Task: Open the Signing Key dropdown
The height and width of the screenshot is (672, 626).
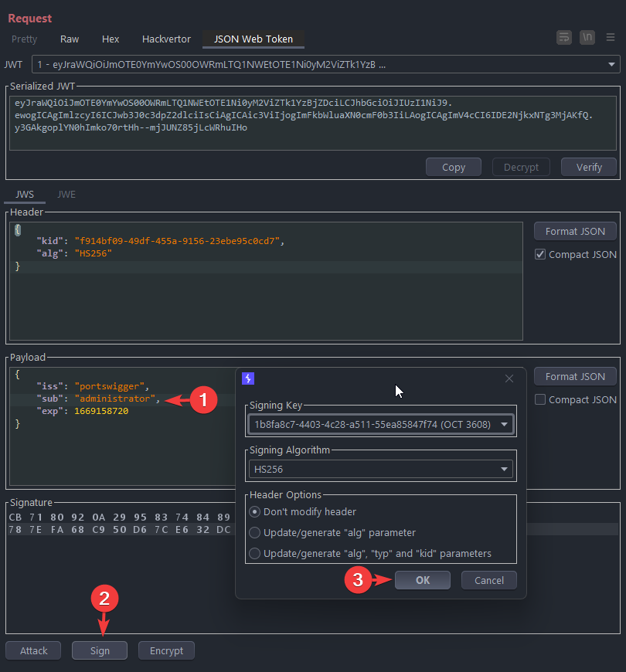Action: pos(505,424)
